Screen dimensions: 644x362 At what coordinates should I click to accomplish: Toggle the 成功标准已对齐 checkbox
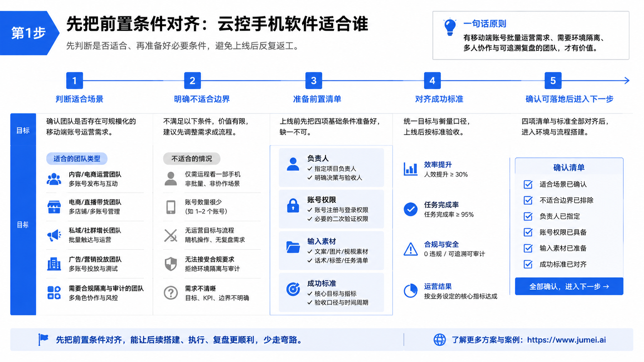528,264
